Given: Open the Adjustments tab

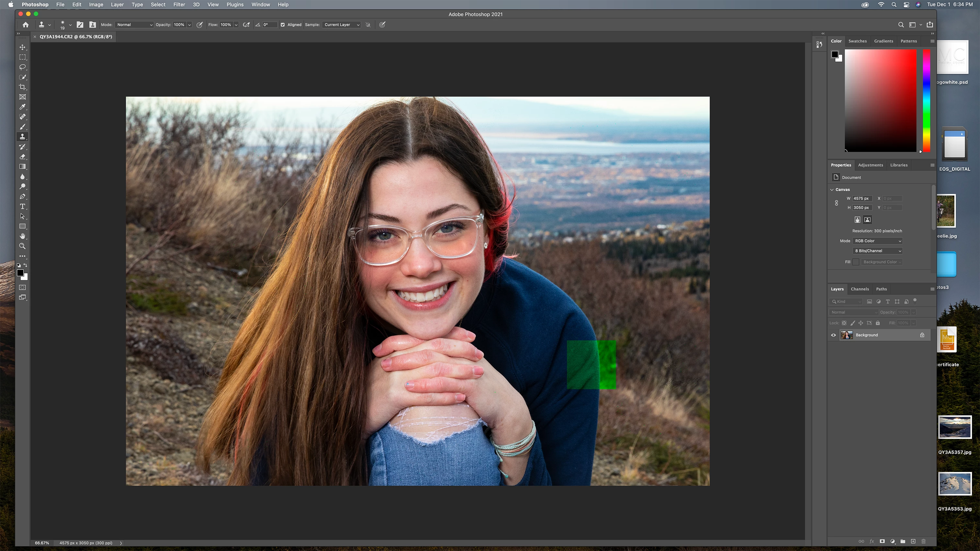Looking at the screenshot, I should point(870,165).
